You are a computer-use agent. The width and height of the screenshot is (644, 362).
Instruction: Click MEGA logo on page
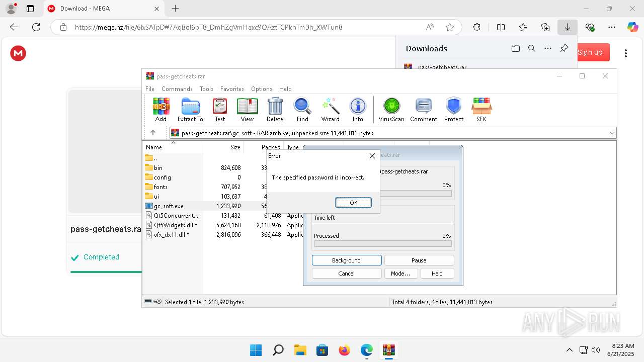click(x=18, y=53)
